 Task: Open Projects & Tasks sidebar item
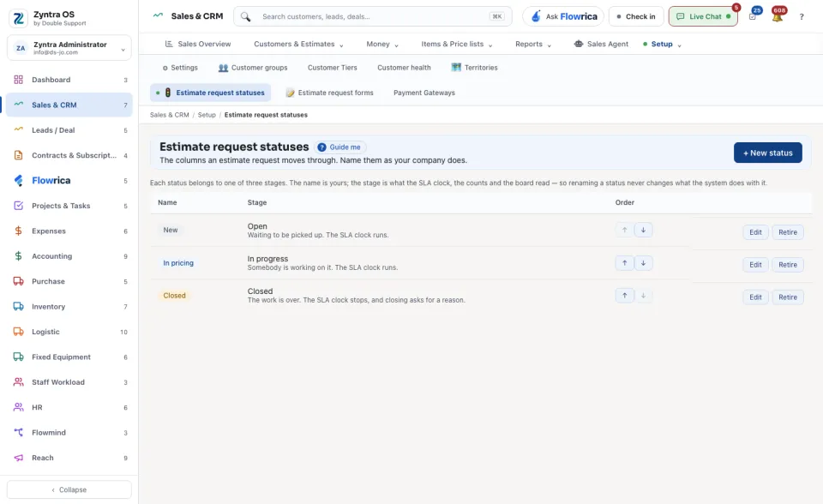tap(69, 206)
